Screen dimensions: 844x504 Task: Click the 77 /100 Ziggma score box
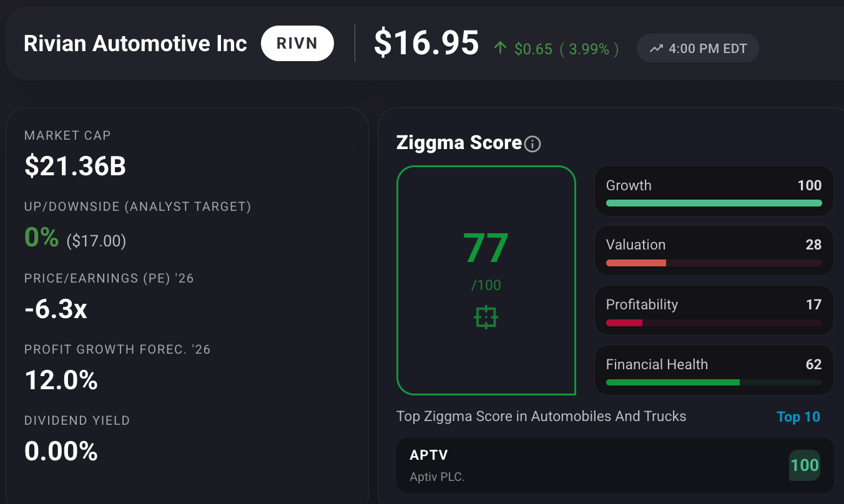click(486, 280)
